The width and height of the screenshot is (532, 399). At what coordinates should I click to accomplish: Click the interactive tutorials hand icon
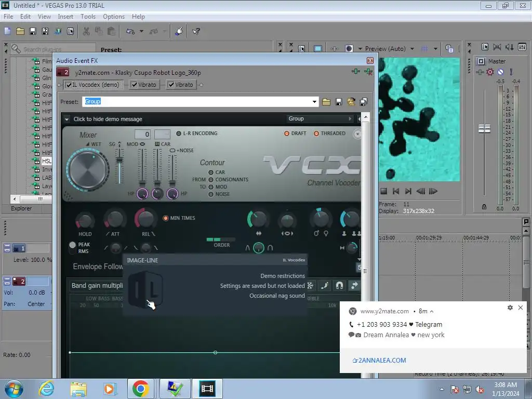[179, 31]
